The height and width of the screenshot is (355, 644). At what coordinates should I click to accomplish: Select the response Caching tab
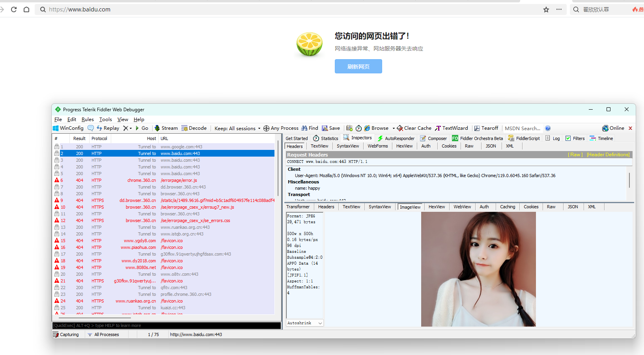pos(508,207)
